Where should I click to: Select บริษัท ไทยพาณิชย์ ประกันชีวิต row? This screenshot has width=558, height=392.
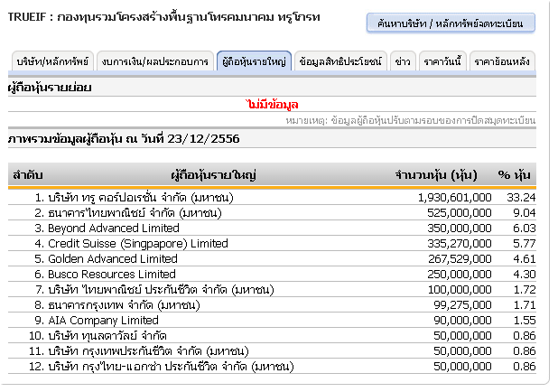272,289
